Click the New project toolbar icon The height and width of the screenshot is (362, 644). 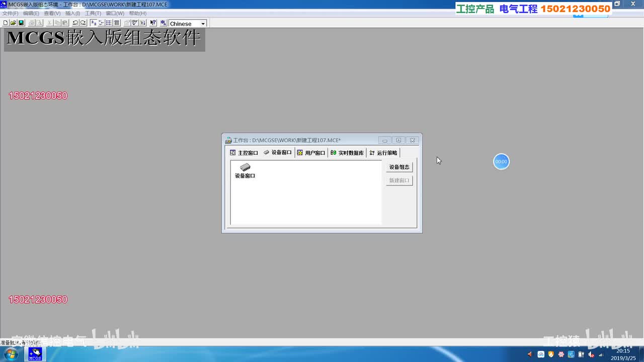pos(6,23)
